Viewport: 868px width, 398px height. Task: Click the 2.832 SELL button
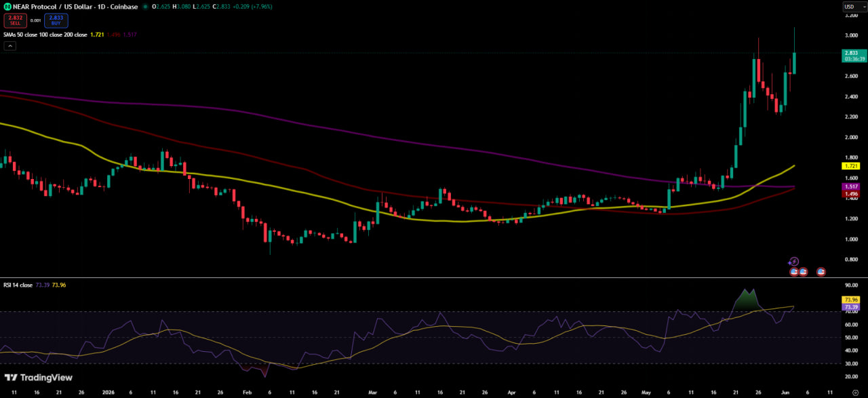[x=14, y=20]
